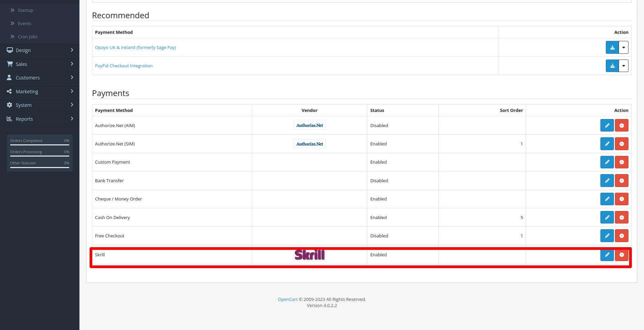Open the Opayo UK & Ireland link

coord(136,47)
